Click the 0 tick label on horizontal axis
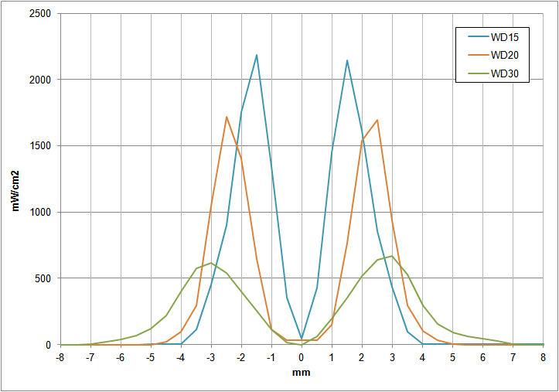 pos(302,356)
